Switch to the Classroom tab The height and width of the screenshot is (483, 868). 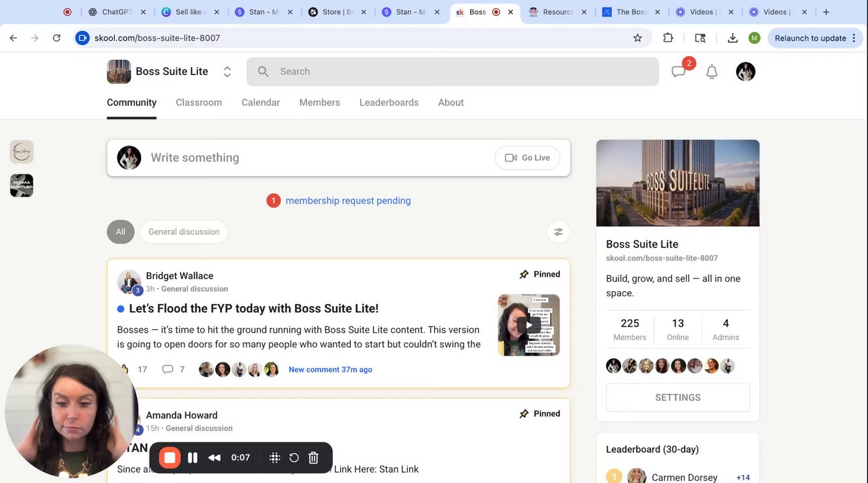coord(199,103)
